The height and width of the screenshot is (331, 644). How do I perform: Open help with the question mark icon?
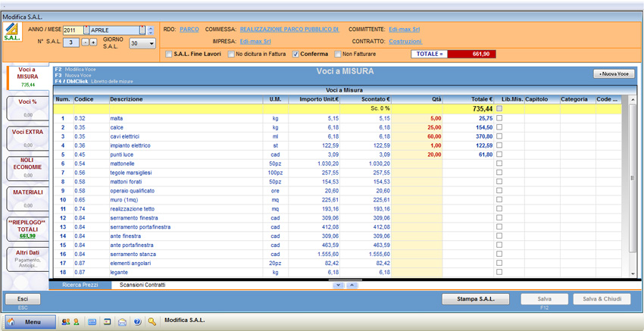click(137, 322)
